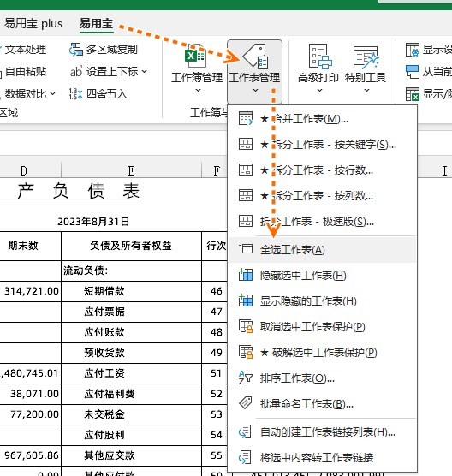Image resolution: width=452 pixels, height=476 pixels.
Task: Expand the 数据对比 dropdown chevron
Action: tap(53, 94)
